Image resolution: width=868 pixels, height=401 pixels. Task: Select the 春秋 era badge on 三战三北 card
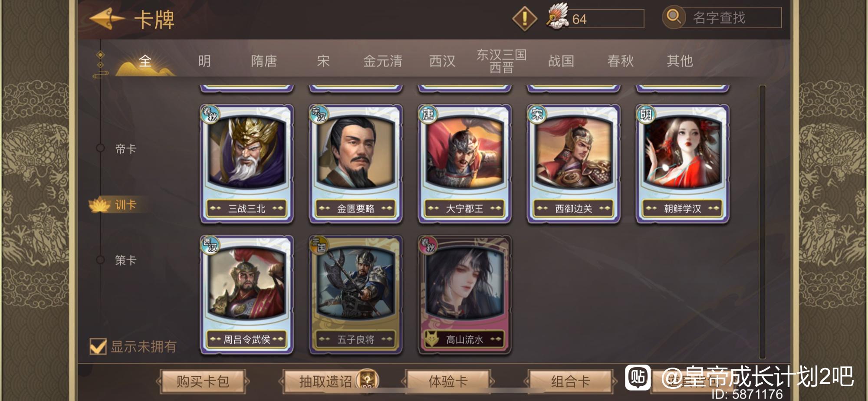click(x=210, y=115)
